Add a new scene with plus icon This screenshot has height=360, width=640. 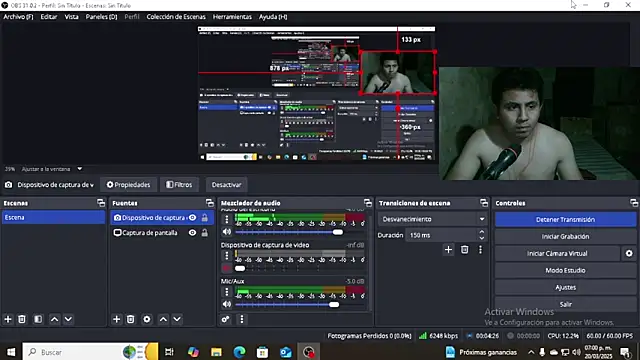[8, 319]
